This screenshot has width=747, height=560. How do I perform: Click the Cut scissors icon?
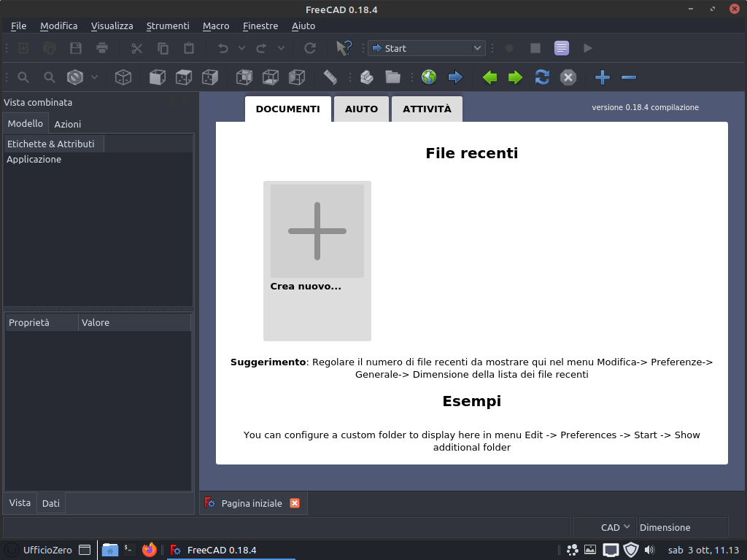(136, 48)
